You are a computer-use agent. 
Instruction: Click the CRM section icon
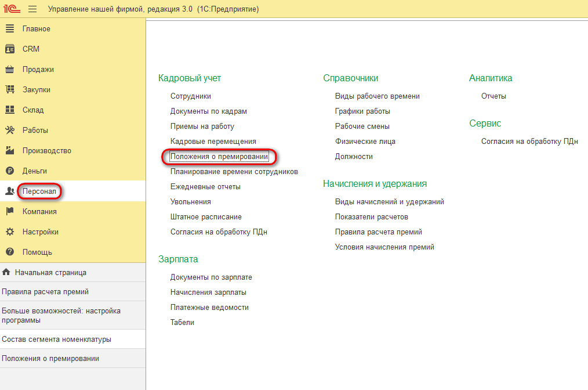pyautogui.click(x=10, y=49)
